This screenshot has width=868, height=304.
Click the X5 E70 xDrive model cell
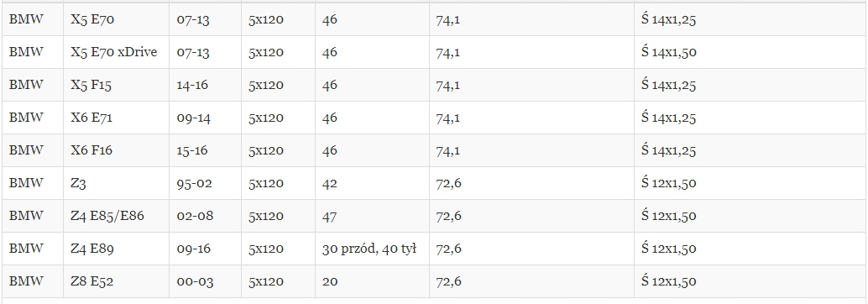click(x=116, y=52)
